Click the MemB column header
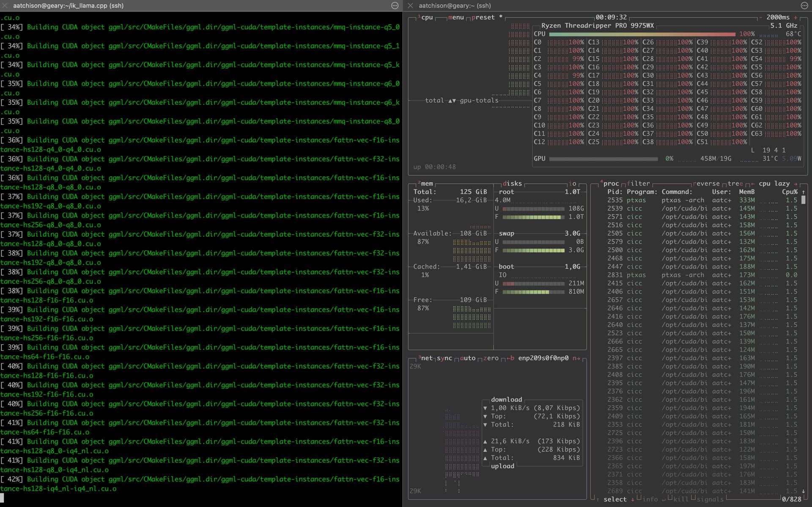The image size is (812, 507). 746,192
